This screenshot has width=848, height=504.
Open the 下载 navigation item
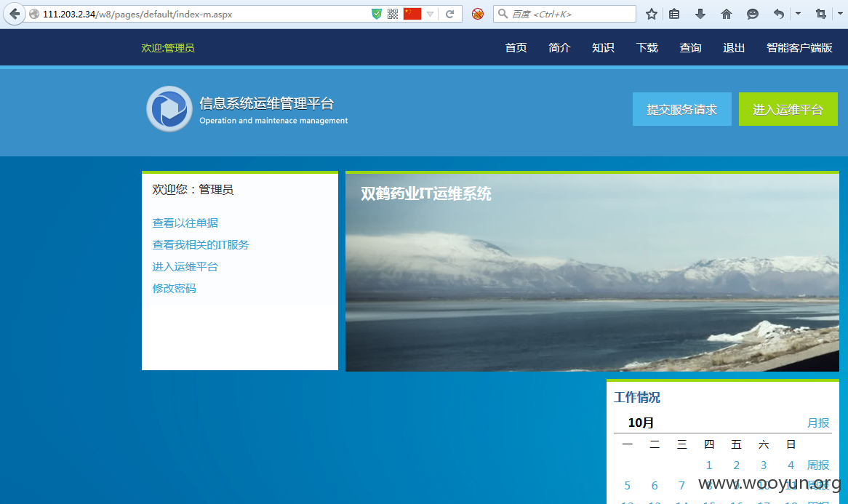(647, 47)
